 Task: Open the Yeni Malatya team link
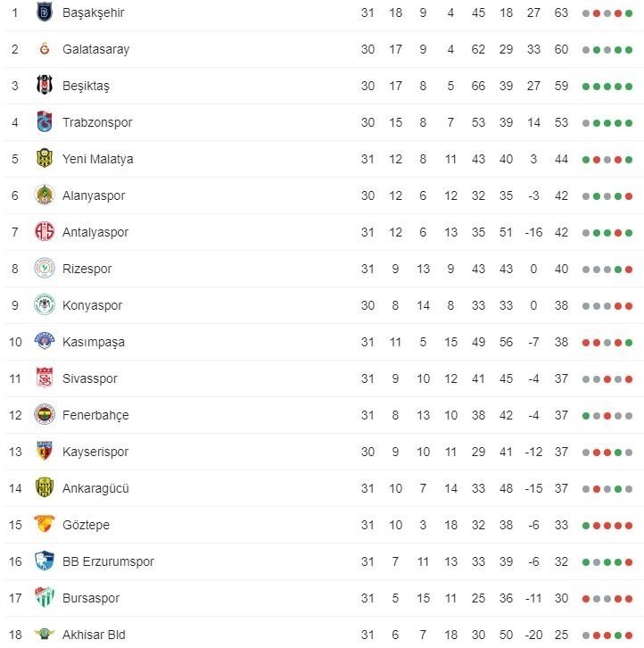[97, 159]
